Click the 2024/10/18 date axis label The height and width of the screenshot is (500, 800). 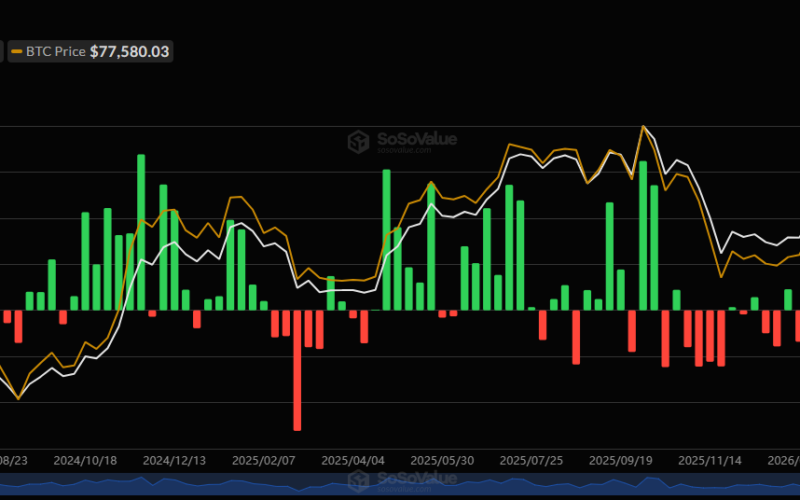85,461
